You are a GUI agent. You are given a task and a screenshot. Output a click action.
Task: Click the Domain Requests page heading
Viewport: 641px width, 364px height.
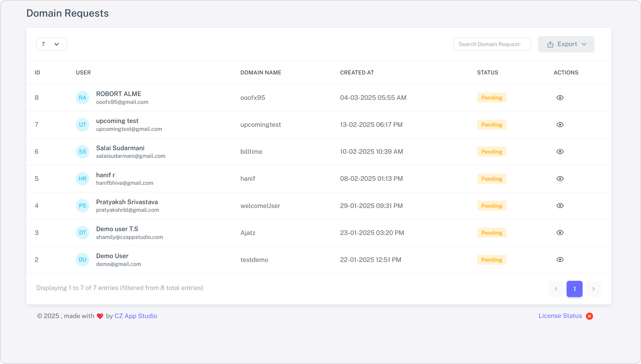click(67, 13)
